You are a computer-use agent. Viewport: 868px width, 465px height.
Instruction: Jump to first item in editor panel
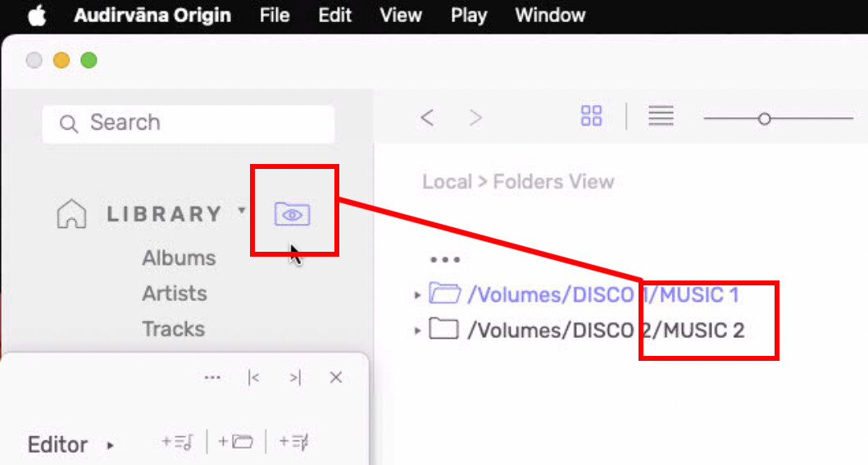tap(253, 377)
